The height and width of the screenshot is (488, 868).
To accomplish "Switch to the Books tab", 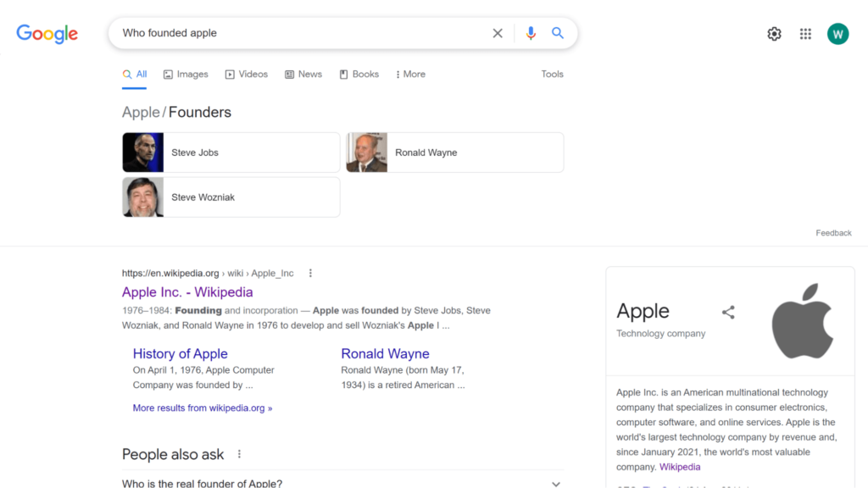I will click(359, 75).
